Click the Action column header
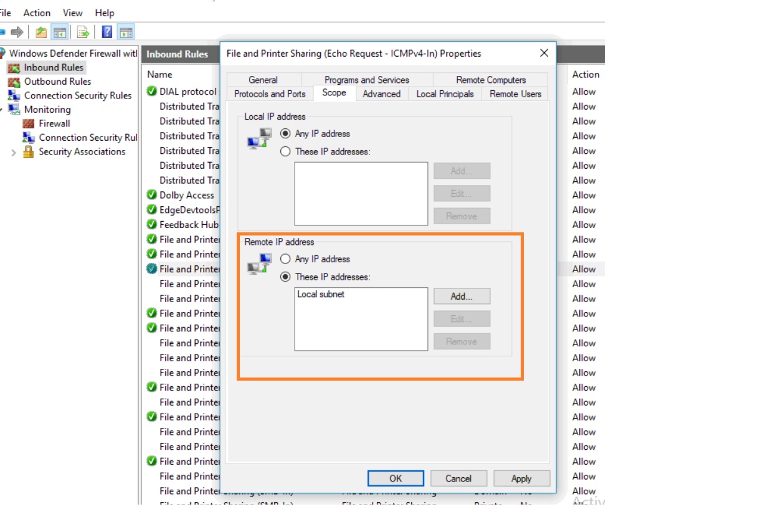The height and width of the screenshot is (532, 773). 586,74
